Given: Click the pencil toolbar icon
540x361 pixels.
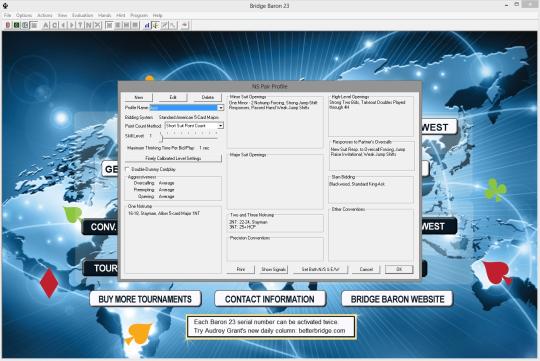Looking at the screenshot, I should click(x=164, y=25).
